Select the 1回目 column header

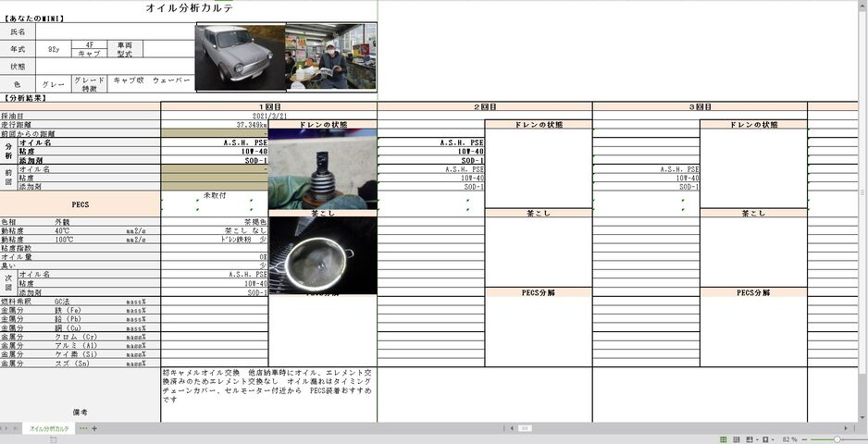click(269, 107)
